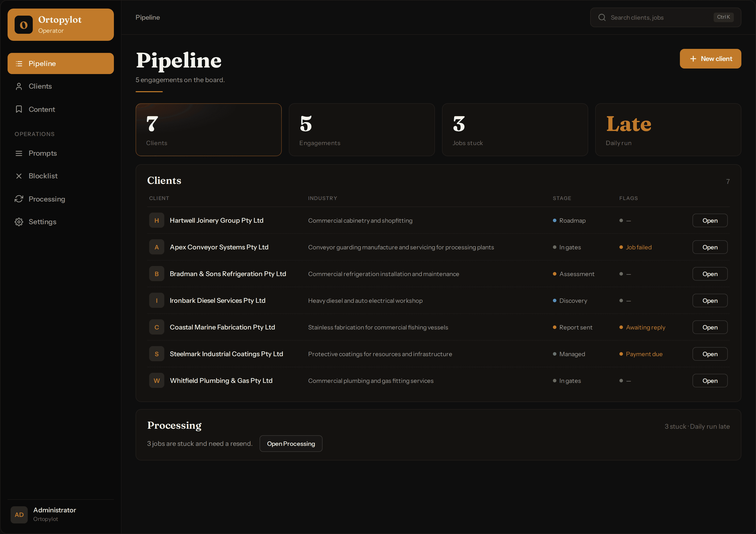
Task: Open Content via the bookmark icon
Action: pyautogui.click(x=19, y=109)
